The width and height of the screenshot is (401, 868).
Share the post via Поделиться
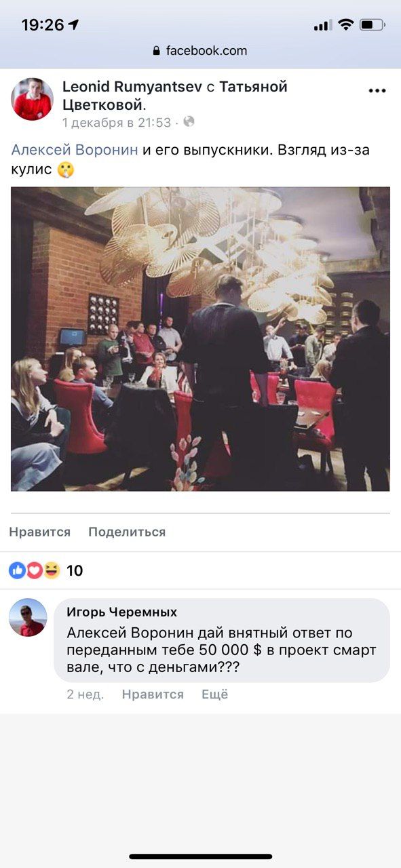coord(127,532)
